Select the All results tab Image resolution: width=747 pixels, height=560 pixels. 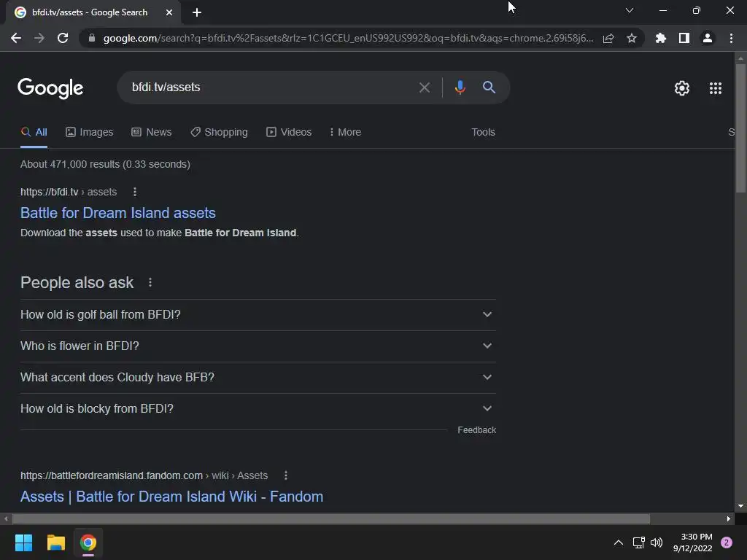34,132
